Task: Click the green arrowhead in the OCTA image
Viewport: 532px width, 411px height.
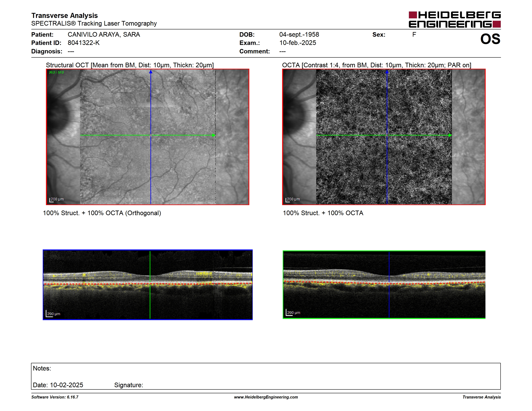Action: click(x=450, y=135)
